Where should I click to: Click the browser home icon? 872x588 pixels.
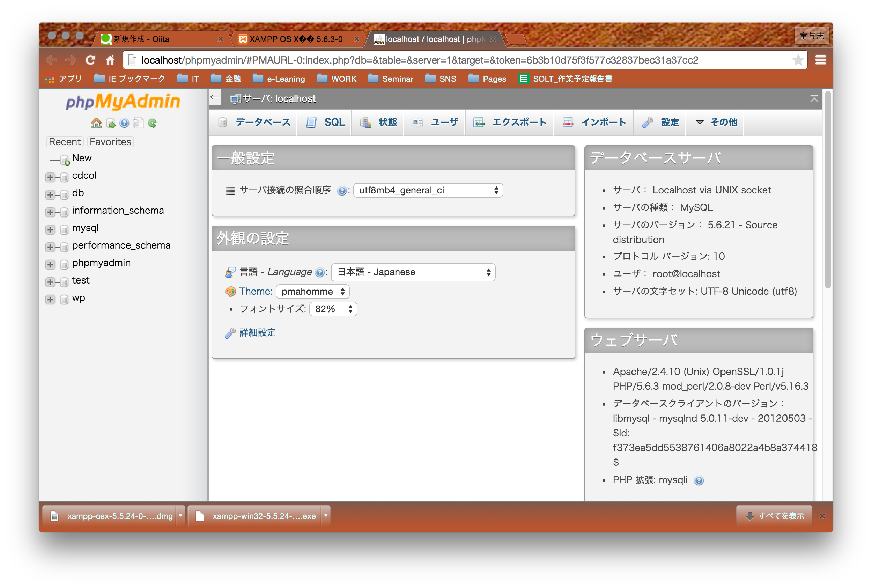[110, 60]
